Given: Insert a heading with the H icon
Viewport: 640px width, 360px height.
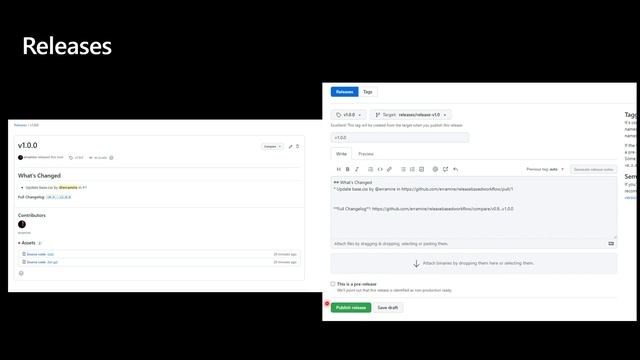Looking at the screenshot, I should coord(338,169).
